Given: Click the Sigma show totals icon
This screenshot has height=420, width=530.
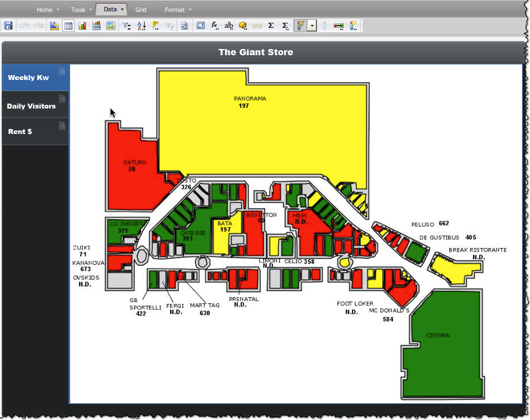Looking at the screenshot, I should coord(271,25).
